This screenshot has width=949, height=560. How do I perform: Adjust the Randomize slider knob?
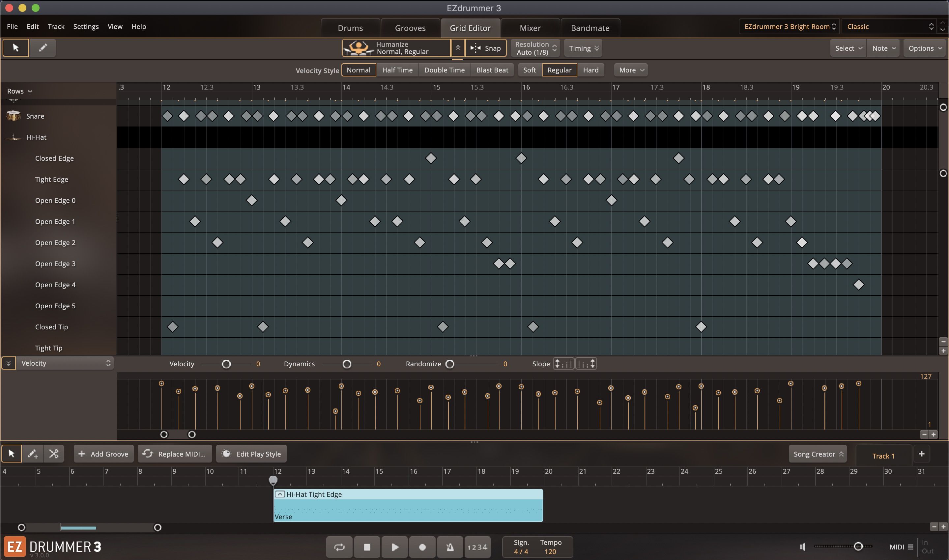449,364
